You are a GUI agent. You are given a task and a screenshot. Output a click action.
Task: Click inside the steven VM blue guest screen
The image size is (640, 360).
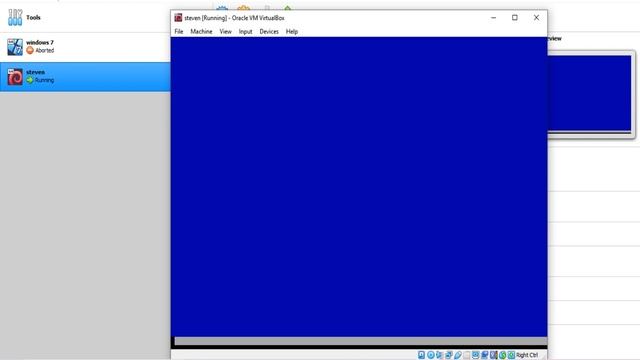tap(359, 187)
